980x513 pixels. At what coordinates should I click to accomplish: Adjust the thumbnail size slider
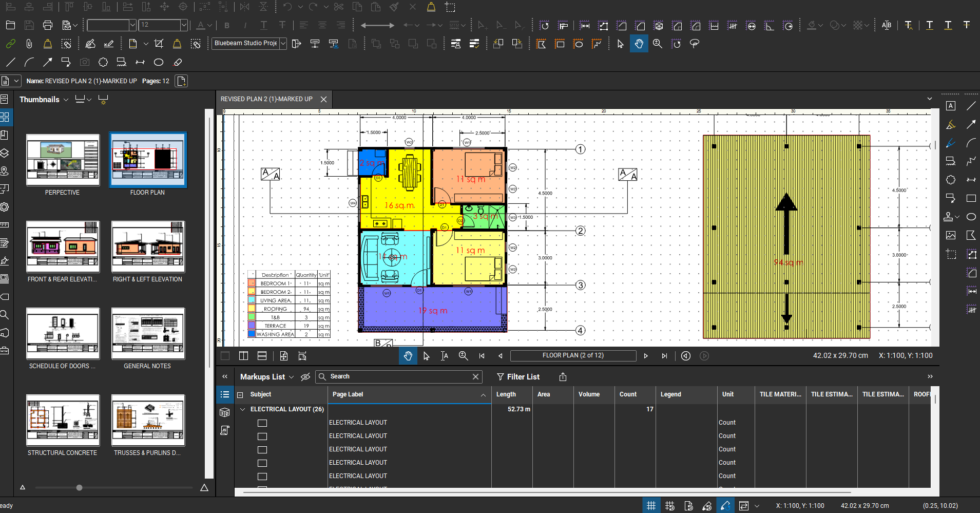[79, 487]
